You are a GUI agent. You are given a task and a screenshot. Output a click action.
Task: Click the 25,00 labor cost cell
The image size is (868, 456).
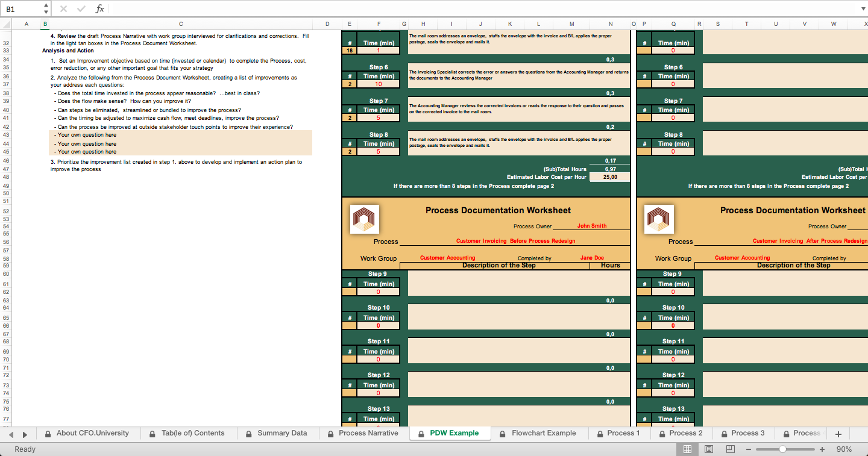click(610, 177)
